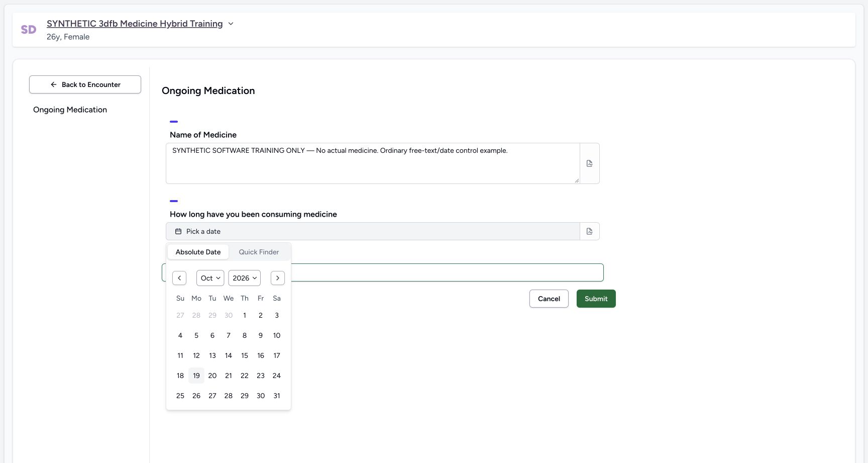Click the Back to Encounter button

point(85,84)
